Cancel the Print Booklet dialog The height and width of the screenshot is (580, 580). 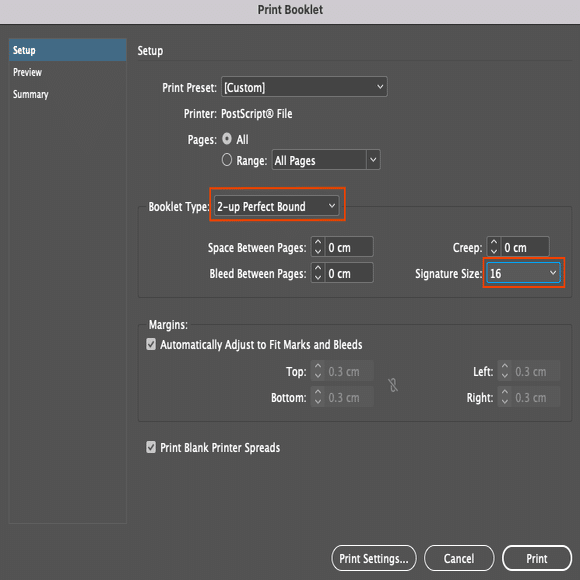tap(459, 558)
